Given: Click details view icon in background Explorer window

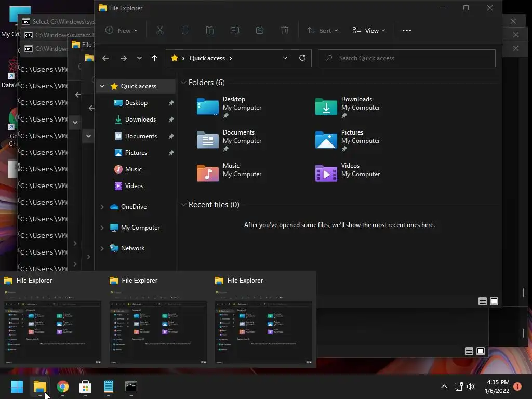Looking at the screenshot, I should point(469,351).
